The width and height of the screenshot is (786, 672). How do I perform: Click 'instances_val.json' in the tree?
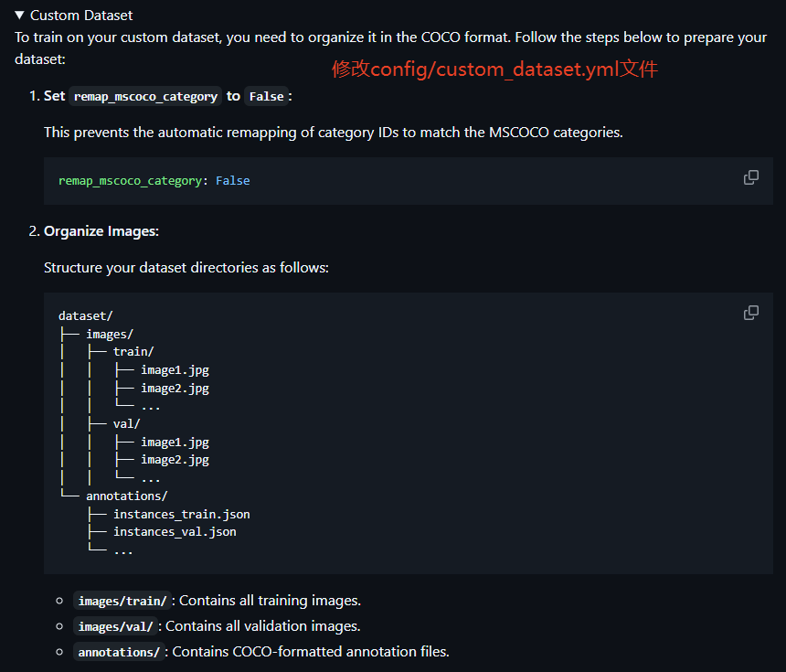point(175,531)
